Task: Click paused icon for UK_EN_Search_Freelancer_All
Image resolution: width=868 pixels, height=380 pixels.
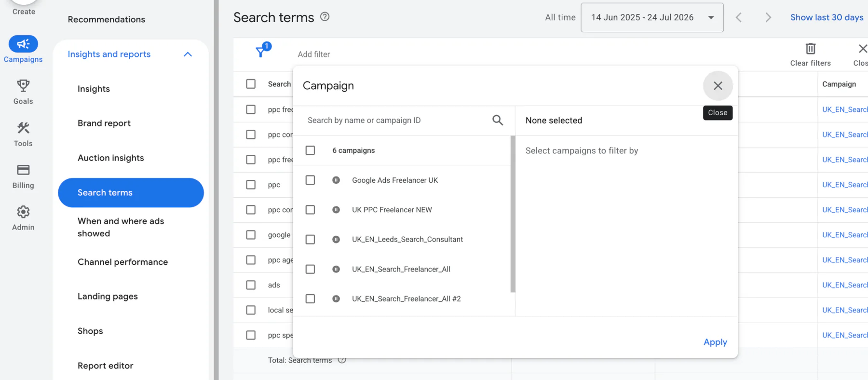Action: [x=336, y=269]
